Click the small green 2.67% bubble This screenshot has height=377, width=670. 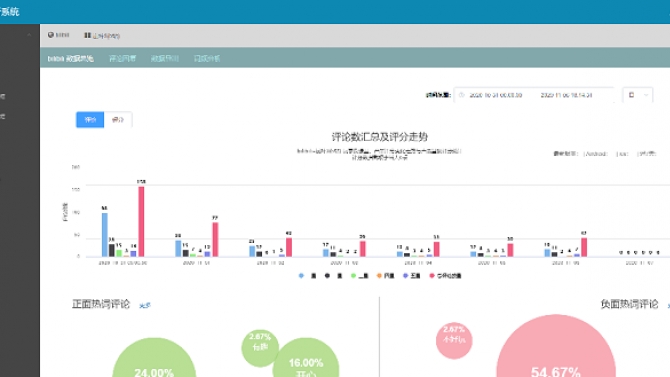point(260,348)
